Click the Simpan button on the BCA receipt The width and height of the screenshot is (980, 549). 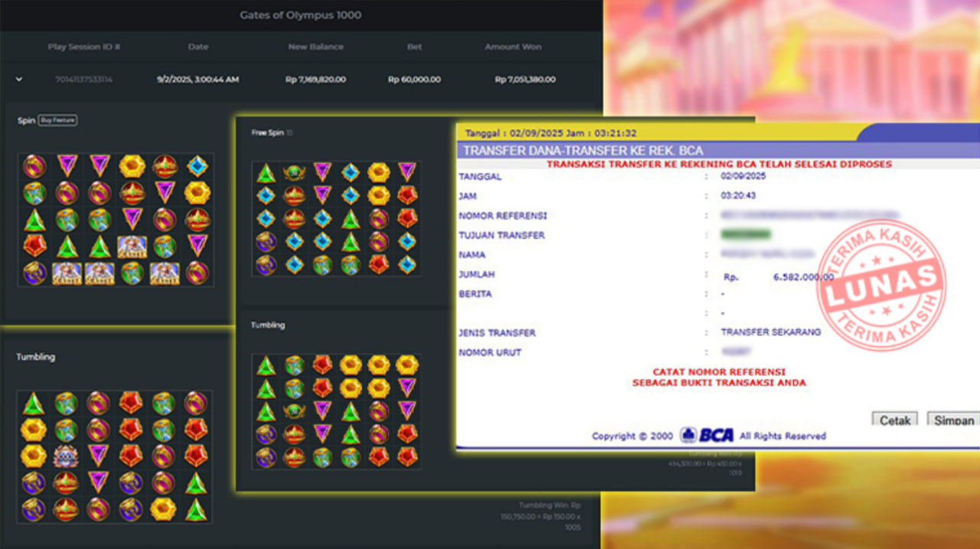(x=953, y=420)
